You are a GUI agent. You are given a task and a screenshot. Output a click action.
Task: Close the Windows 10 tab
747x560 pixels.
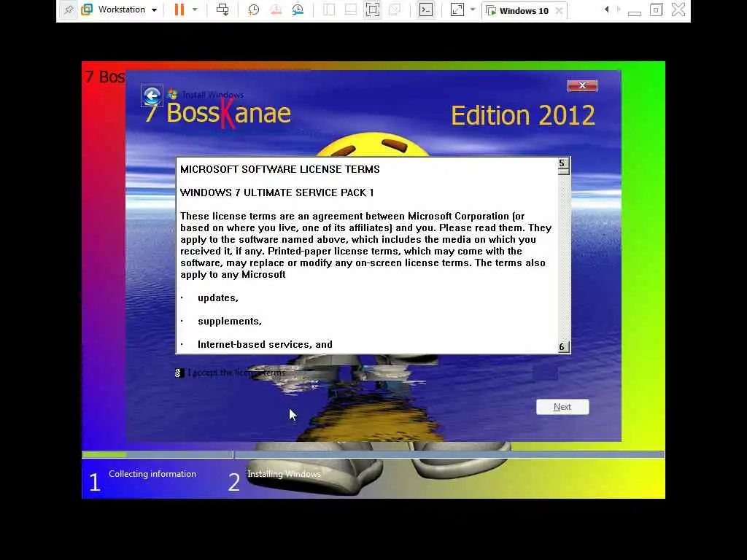point(560,10)
